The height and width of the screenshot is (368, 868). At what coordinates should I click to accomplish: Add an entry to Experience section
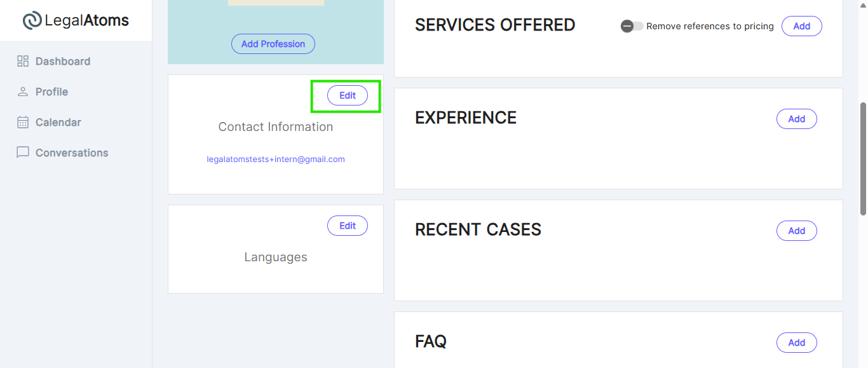click(797, 119)
